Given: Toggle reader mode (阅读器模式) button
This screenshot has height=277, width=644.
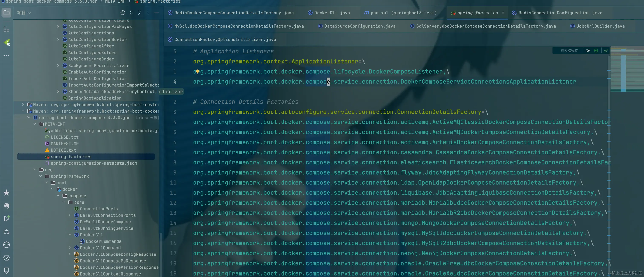Looking at the screenshot, I should tap(569, 50).
